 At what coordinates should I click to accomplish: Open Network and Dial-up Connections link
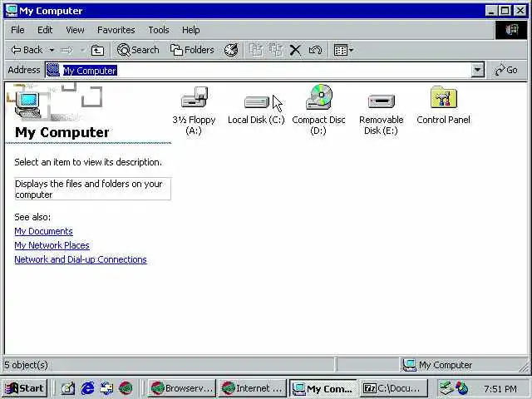point(81,259)
